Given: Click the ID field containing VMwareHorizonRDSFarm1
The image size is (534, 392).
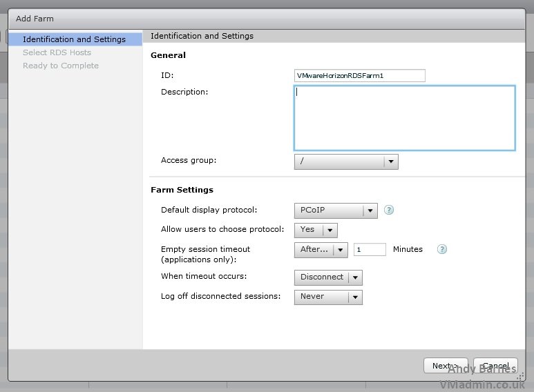Looking at the screenshot, I should (359, 76).
